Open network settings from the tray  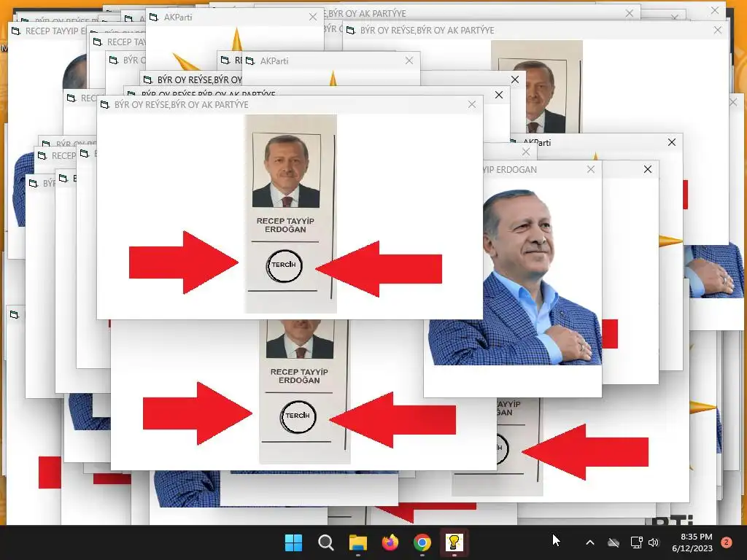click(636, 542)
